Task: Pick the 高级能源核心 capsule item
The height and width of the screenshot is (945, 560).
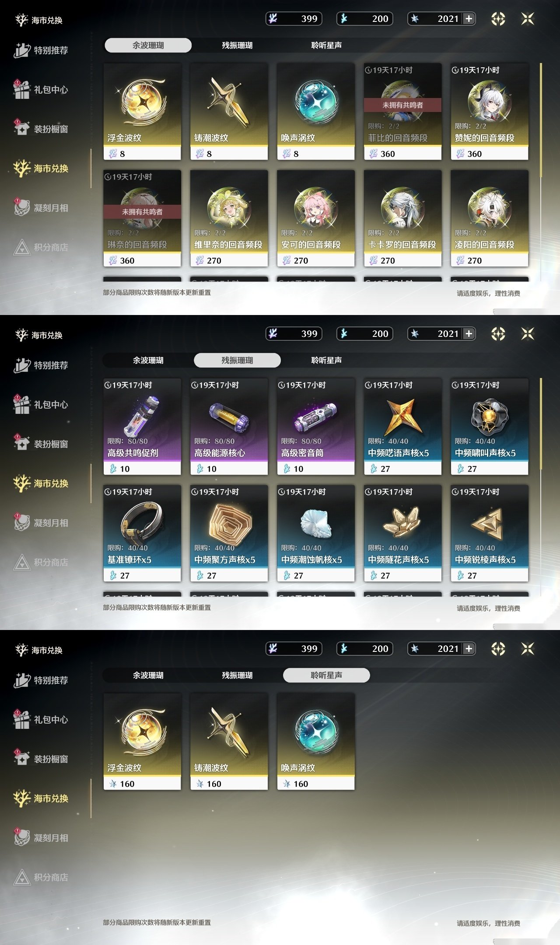Action: click(229, 427)
